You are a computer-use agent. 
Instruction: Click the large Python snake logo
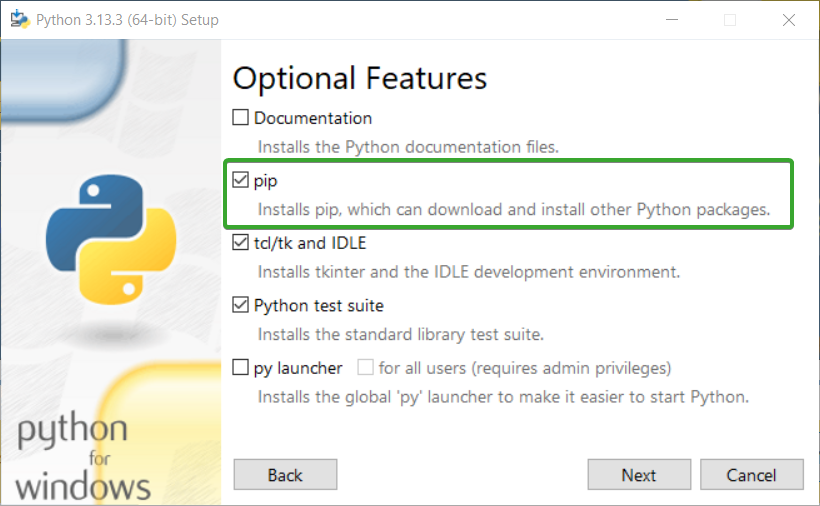tap(111, 239)
